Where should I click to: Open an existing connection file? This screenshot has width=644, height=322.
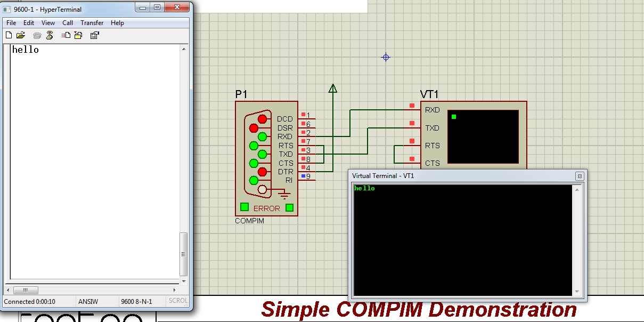point(21,35)
